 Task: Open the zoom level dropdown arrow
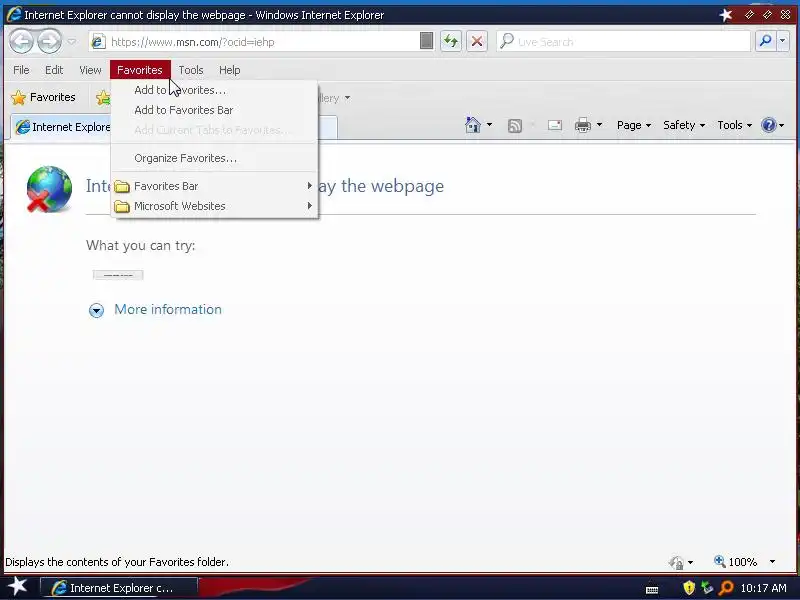coord(772,562)
